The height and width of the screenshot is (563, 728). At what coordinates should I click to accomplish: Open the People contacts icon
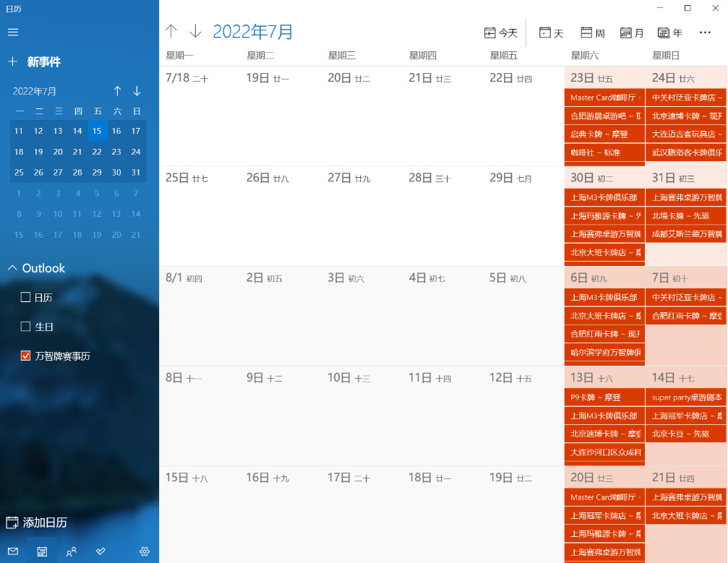coord(72,551)
